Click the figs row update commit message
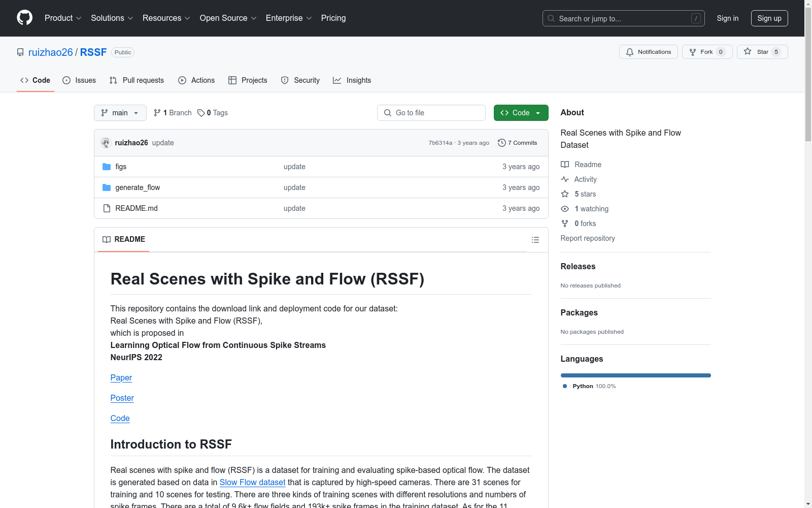This screenshot has height=508, width=812. click(x=294, y=167)
